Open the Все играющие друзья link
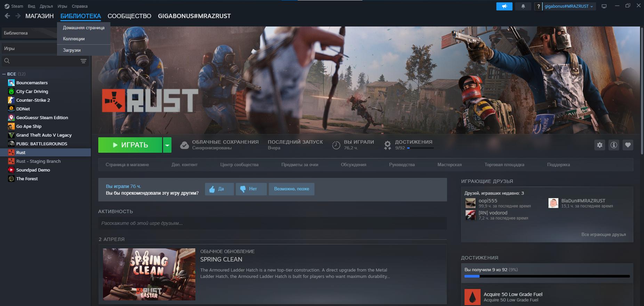The image size is (644, 306). pos(603,234)
